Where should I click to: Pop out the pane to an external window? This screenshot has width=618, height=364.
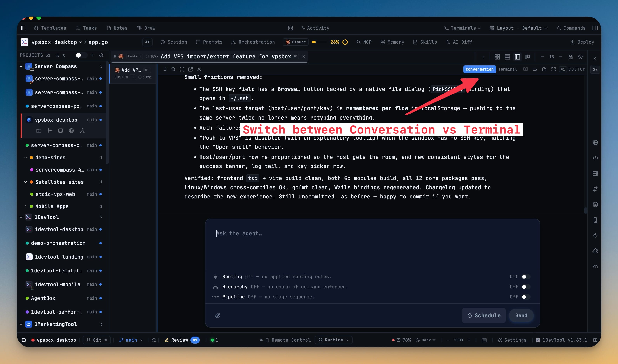(x=191, y=69)
